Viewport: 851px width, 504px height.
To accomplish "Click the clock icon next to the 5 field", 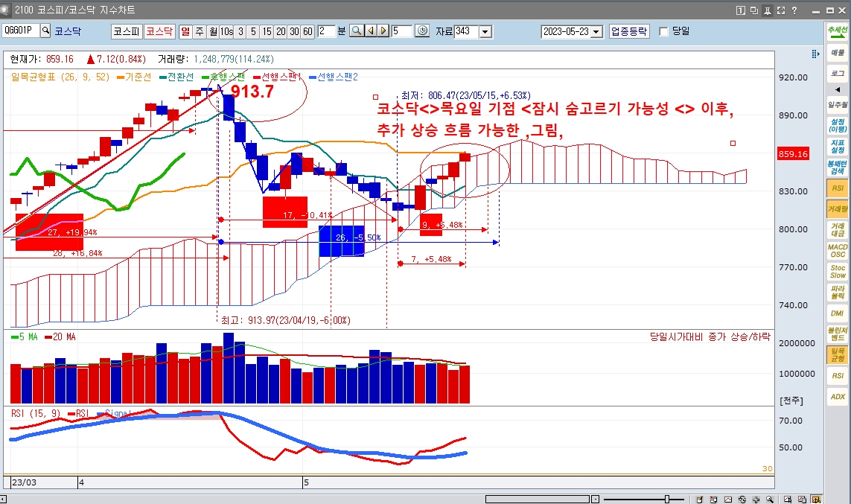I will 422,31.
